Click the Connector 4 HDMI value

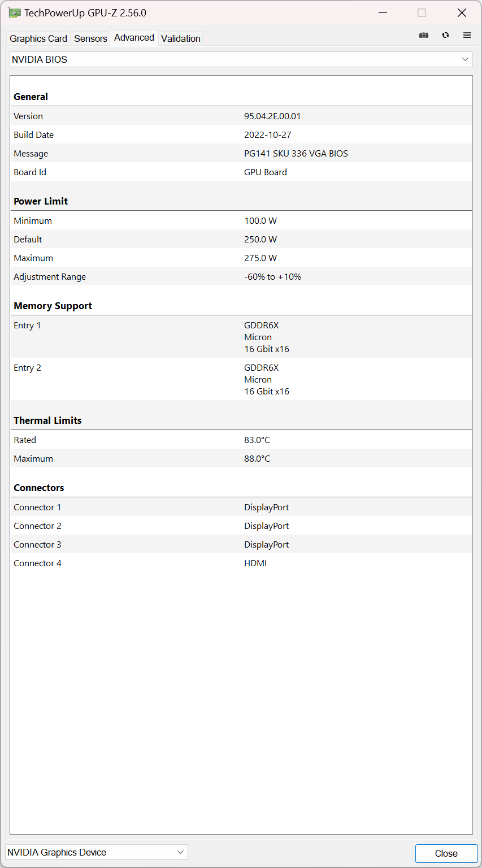coord(255,563)
